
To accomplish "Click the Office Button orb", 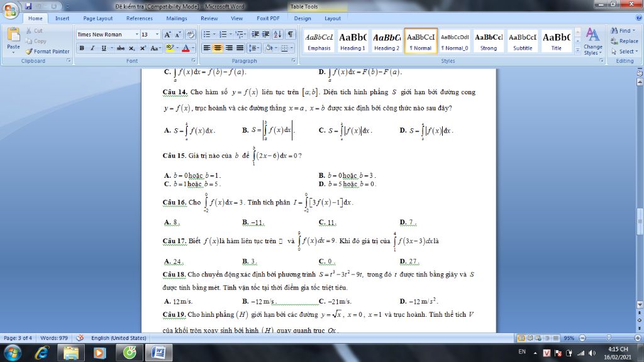I will (11, 10).
